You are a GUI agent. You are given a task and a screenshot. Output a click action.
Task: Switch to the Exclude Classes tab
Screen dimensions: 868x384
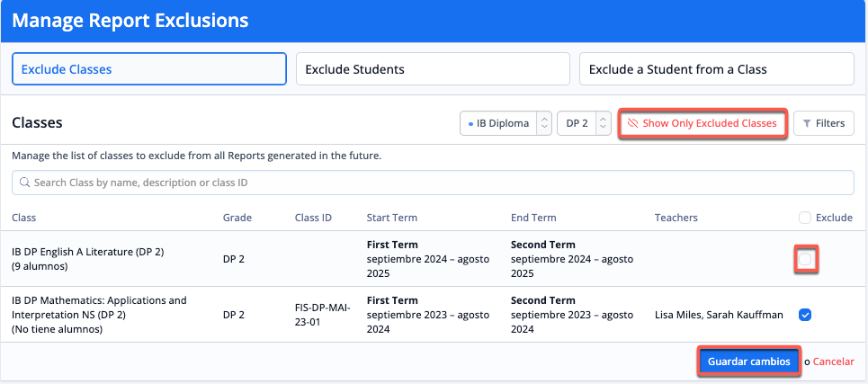(x=148, y=68)
